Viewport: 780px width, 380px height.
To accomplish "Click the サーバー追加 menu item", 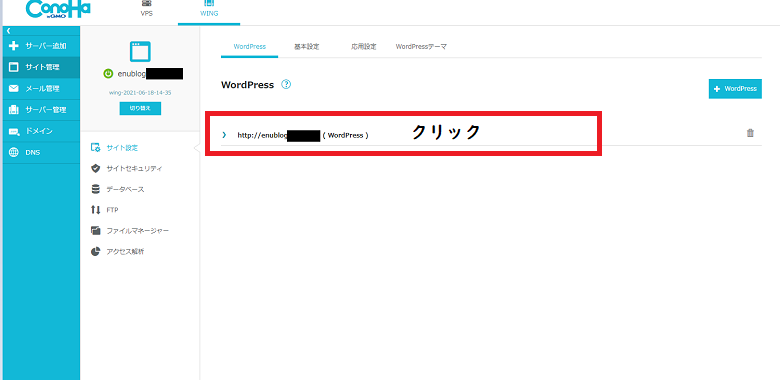I will (40, 46).
